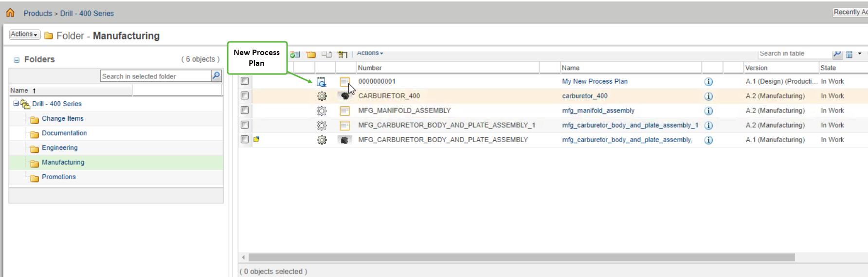
Task: Select Drill - 400 Series tree root
Action: [57, 104]
